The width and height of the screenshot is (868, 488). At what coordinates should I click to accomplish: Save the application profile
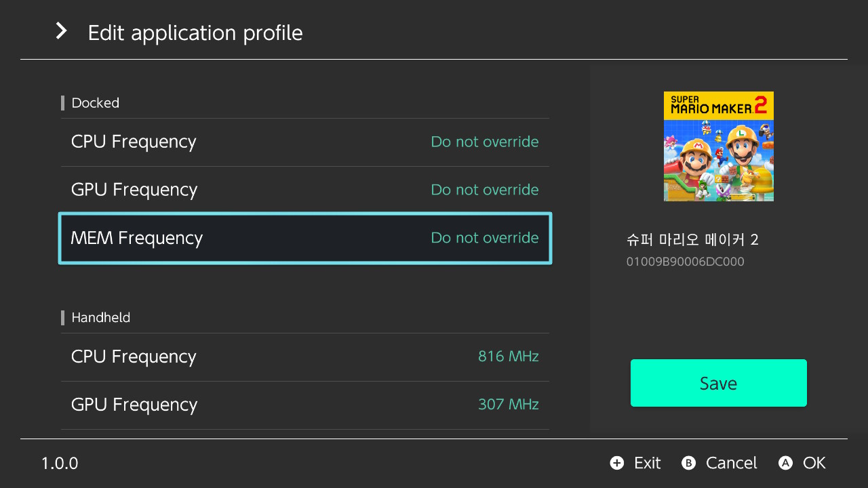coord(718,382)
